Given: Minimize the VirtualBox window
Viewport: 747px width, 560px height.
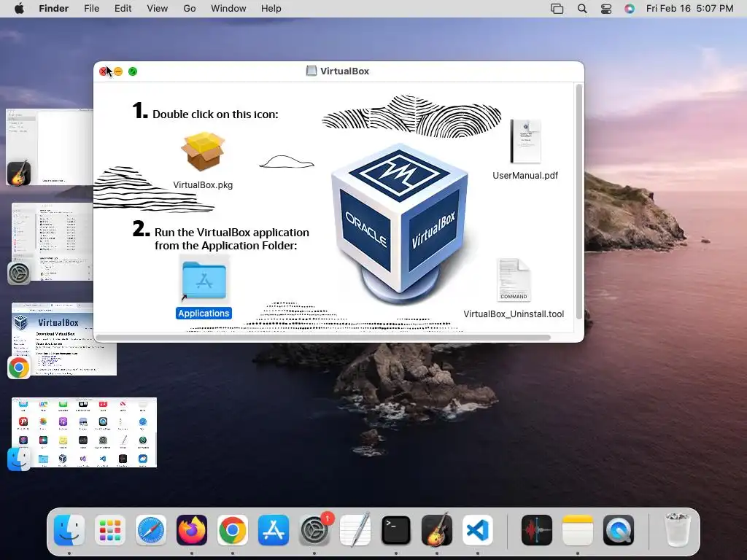Looking at the screenshot, I should coord(118,71).
